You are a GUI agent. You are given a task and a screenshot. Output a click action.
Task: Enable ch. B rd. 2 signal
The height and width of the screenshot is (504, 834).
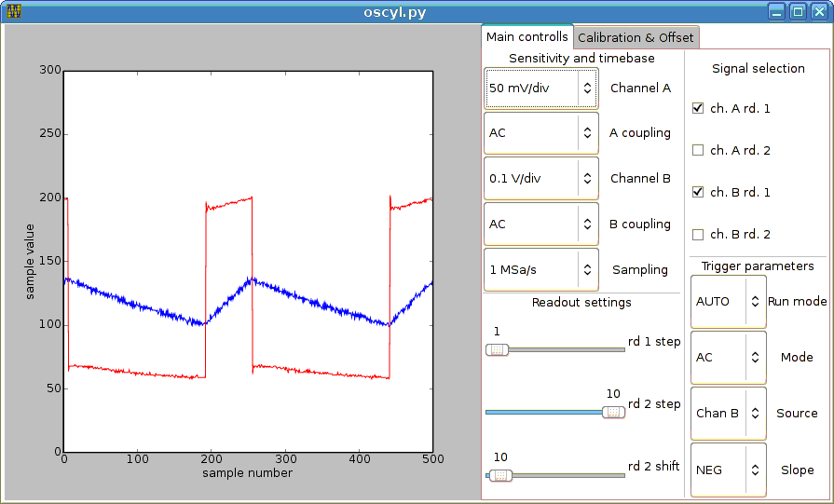coord(698,235)
